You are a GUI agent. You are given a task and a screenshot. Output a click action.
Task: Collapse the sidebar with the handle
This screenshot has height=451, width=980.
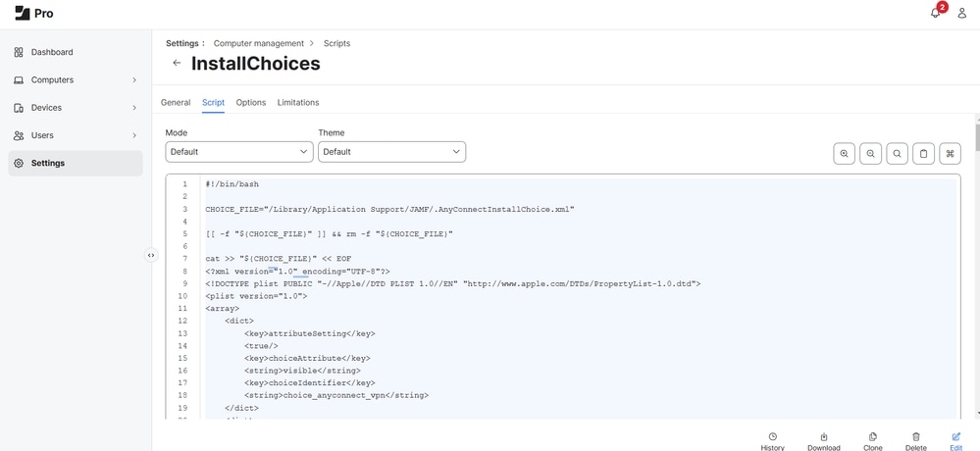click(151, 255)
